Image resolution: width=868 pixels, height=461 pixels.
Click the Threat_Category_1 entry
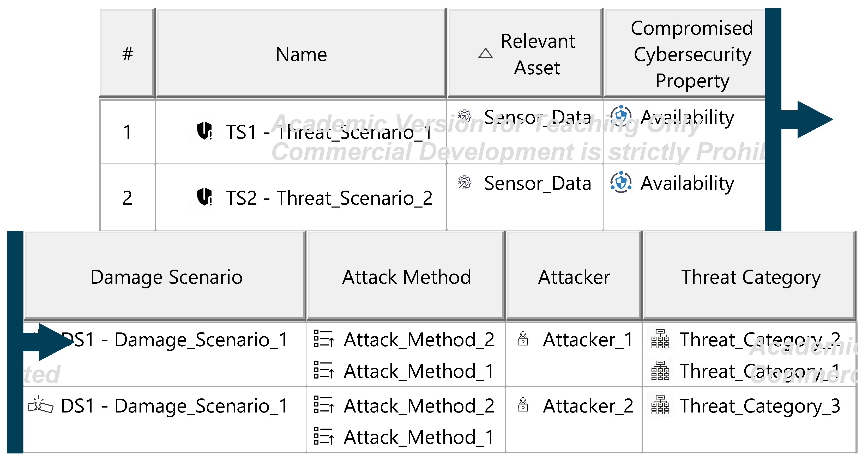(759, 371)
